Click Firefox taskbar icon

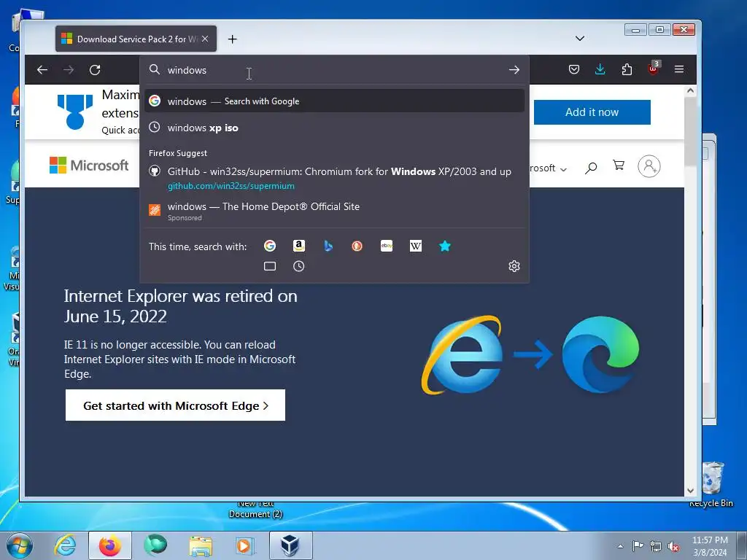tap(110, 545)
